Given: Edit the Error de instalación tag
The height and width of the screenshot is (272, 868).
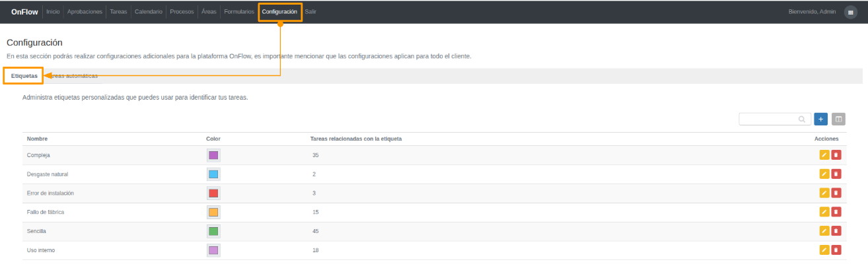Looking at the screenshot, I should point(824,193).
